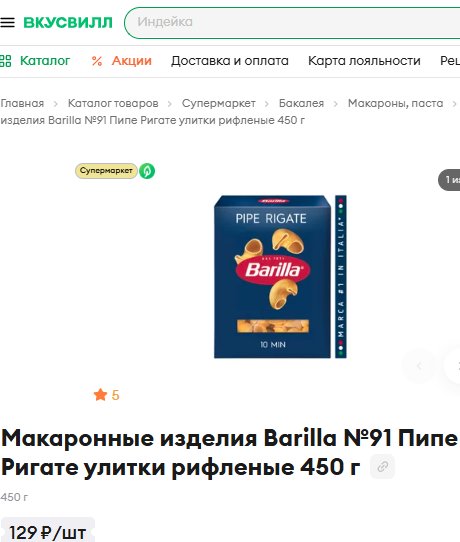The height and width of the screenshot is (542, 460).
Task: Go to Главная breadcrumb
Action: click(22, 103)
